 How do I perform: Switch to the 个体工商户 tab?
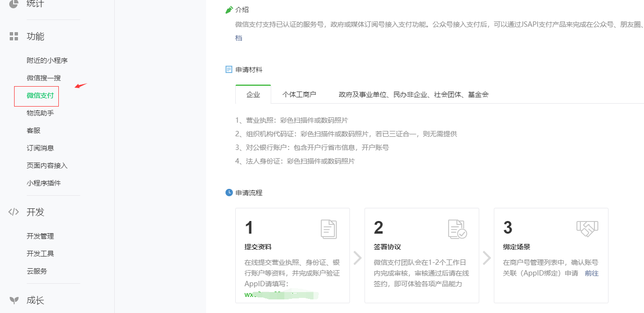299,94
